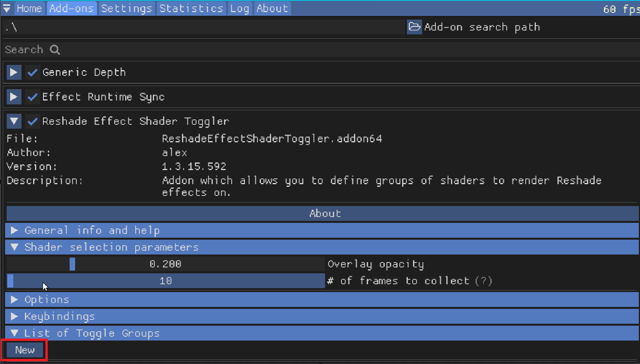Viewport: 640px width, 364px height.
Task: Click the Overlay opacity slider
Action: coord(166,264)
